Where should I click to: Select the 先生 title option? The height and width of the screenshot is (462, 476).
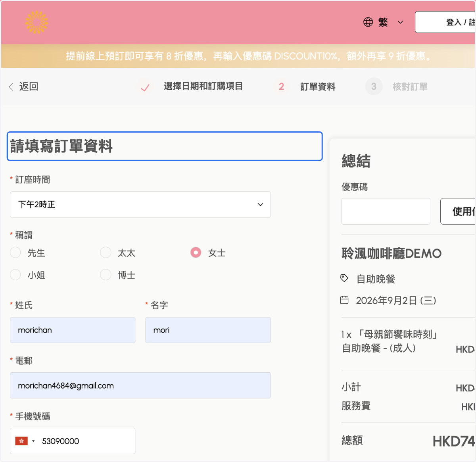15,252
